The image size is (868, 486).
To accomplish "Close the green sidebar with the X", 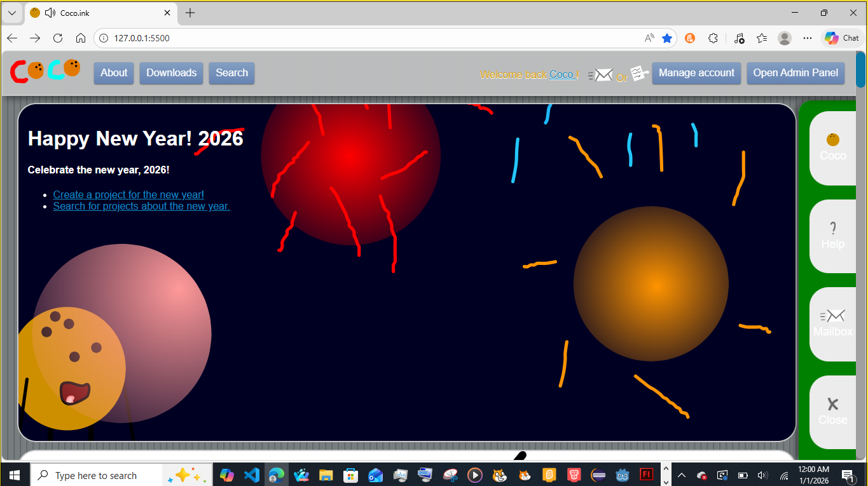I will coord(832,411).
